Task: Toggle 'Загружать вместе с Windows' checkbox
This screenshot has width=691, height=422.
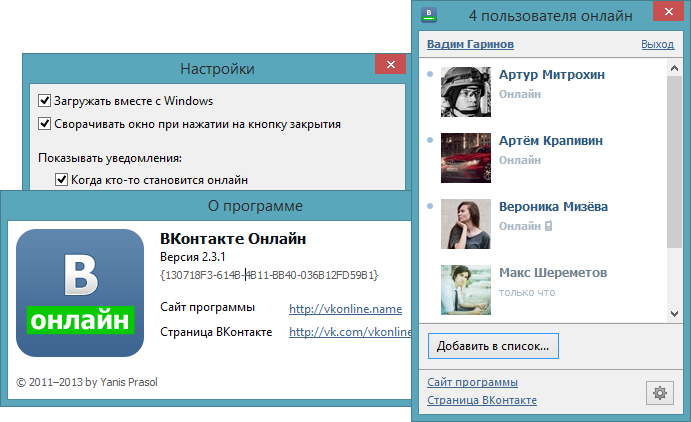Action: tap(44, 101)
